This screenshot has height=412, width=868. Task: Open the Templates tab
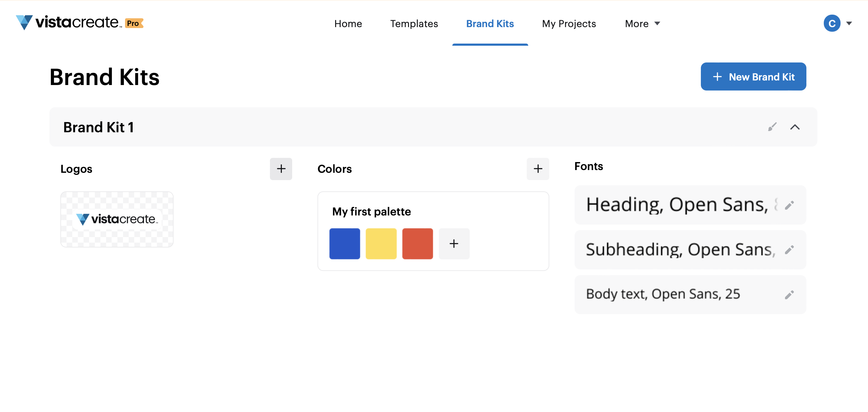(x=414, y=23)
